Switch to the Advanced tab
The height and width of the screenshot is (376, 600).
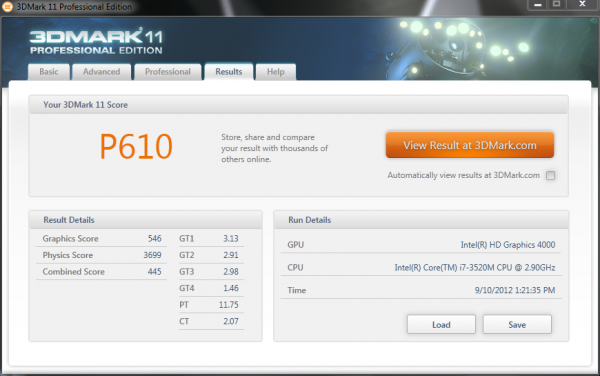point(101,72)
